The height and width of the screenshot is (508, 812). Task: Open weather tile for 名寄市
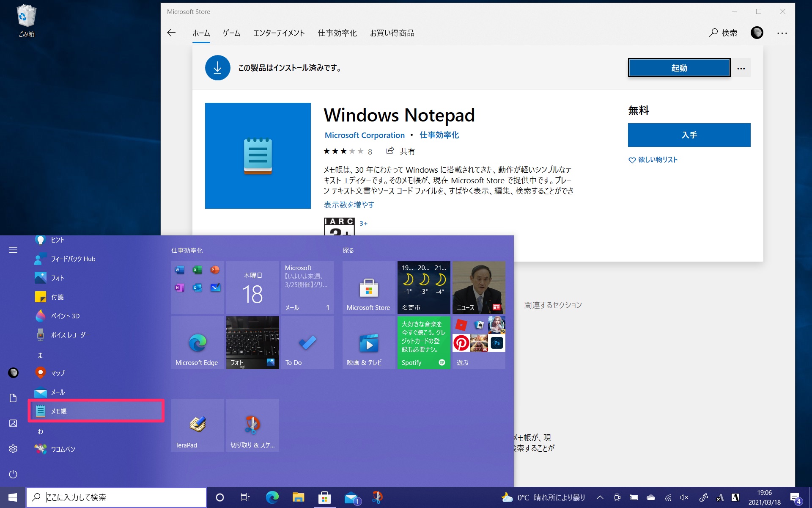click(424, 287)
